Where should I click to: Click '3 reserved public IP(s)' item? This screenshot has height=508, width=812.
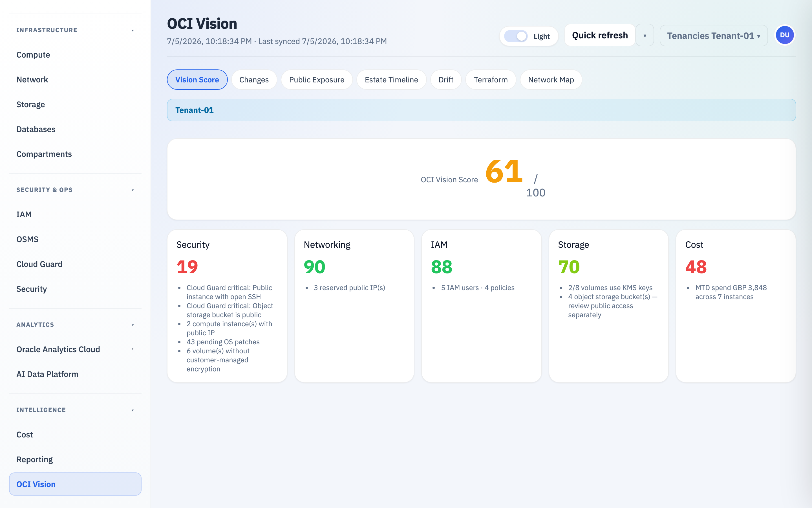point(349,288)
